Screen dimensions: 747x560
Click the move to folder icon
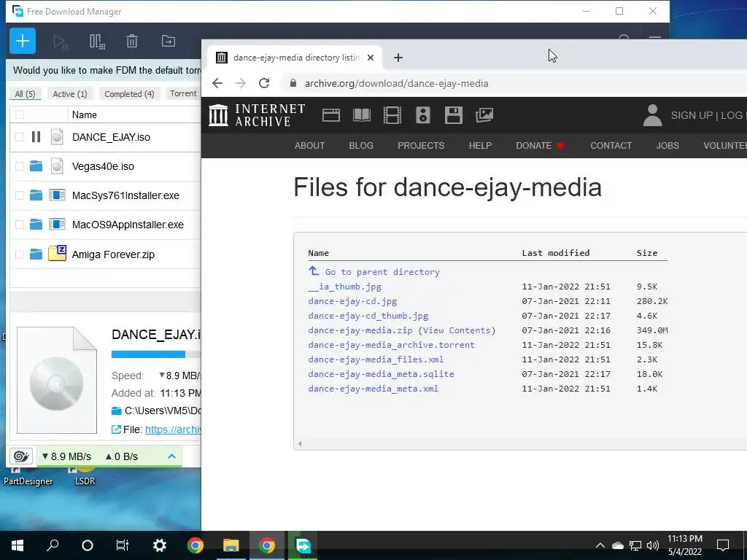pos(169,42)
